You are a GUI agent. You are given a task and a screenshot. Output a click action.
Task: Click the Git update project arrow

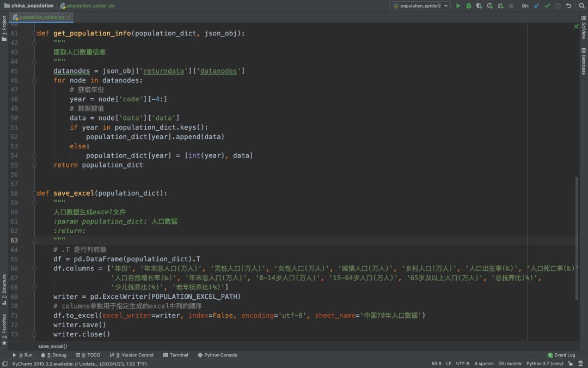(536, 5)
